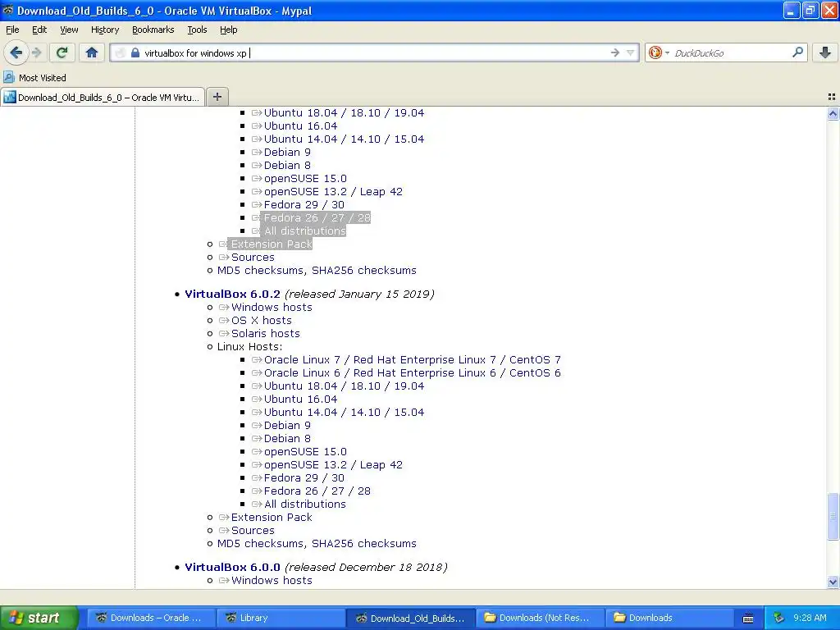Open Oracle Linux 6 link under 6.0.2
This screenshot has width=840, height=630.
(x=413, y=373)
